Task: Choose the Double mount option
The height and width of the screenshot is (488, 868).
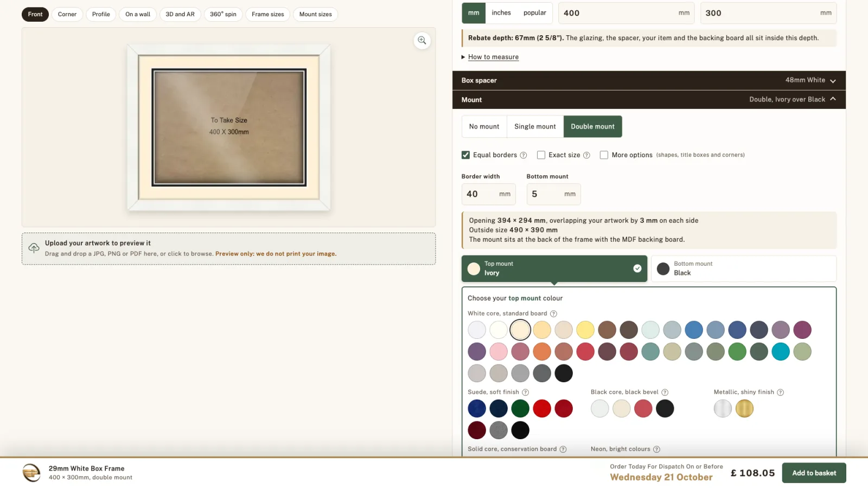Action: [x=593, y=127]
